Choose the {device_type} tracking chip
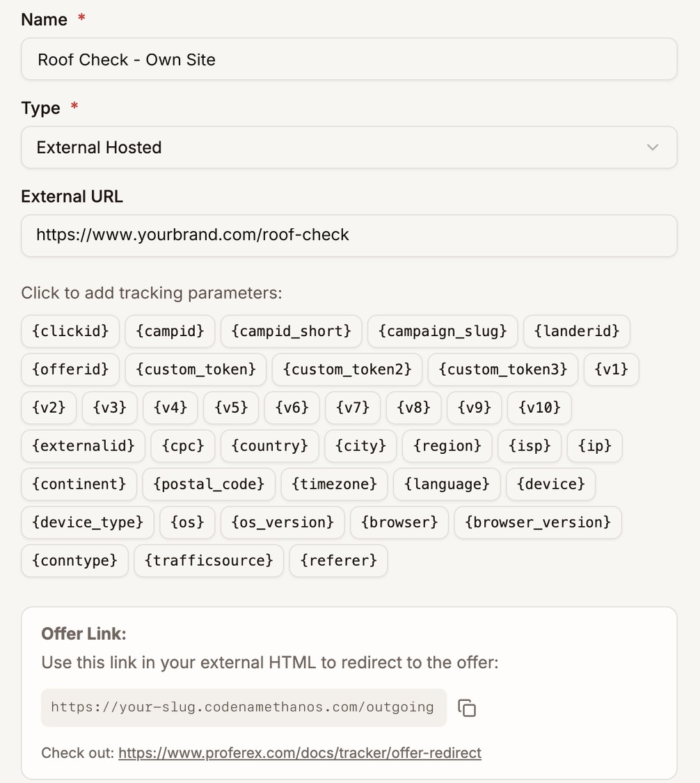The image size is (700, 783). (88, 522)
